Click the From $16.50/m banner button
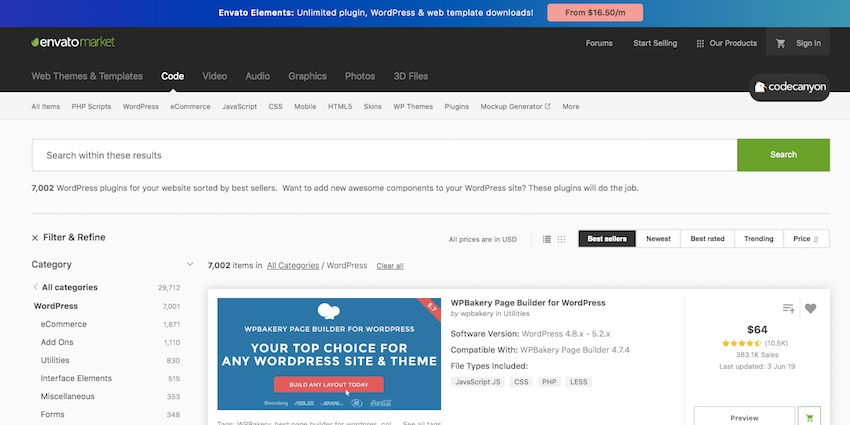The height and width of the screenshot is (425, 850). coord(595,12)
